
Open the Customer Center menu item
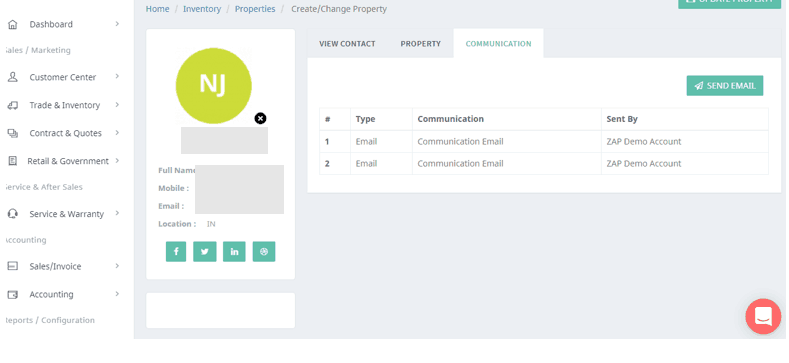62,77
